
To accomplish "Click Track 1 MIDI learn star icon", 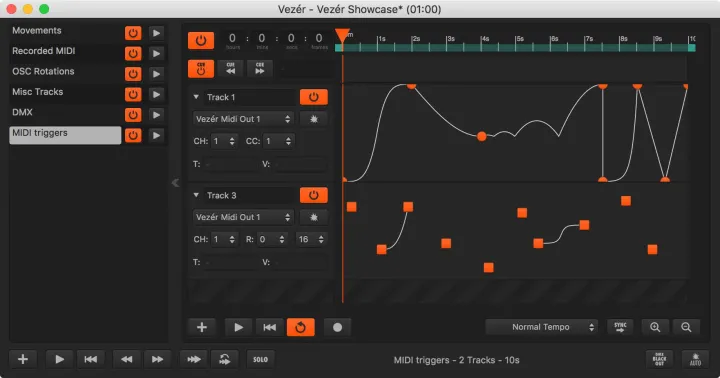I will coord(314,119).
